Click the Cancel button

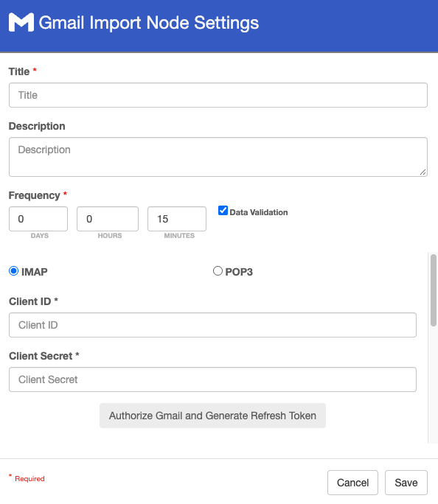352,483
